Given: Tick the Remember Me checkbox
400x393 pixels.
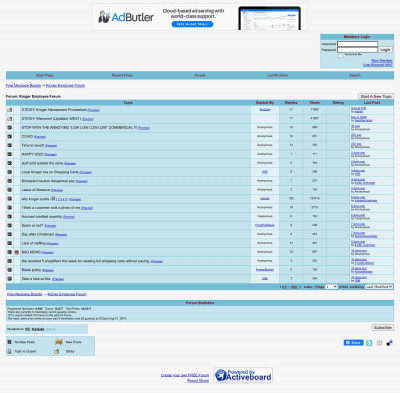Looking at the screenshot, I should pos(340,55).
